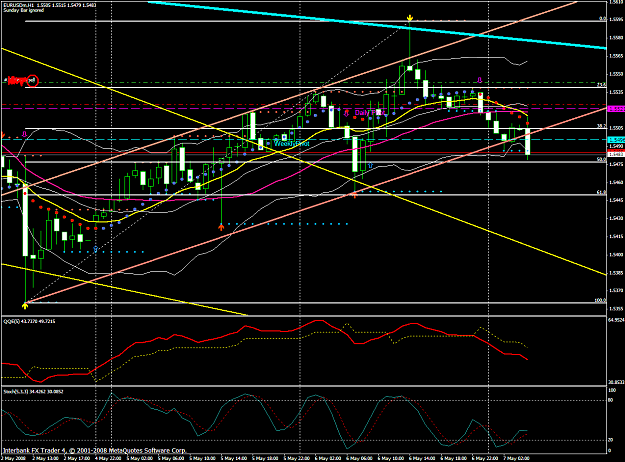The width and height of the screenshot is (625, 462).
Task: Click the magenta Daily Pivot price tag
Action: pos(616,108)
